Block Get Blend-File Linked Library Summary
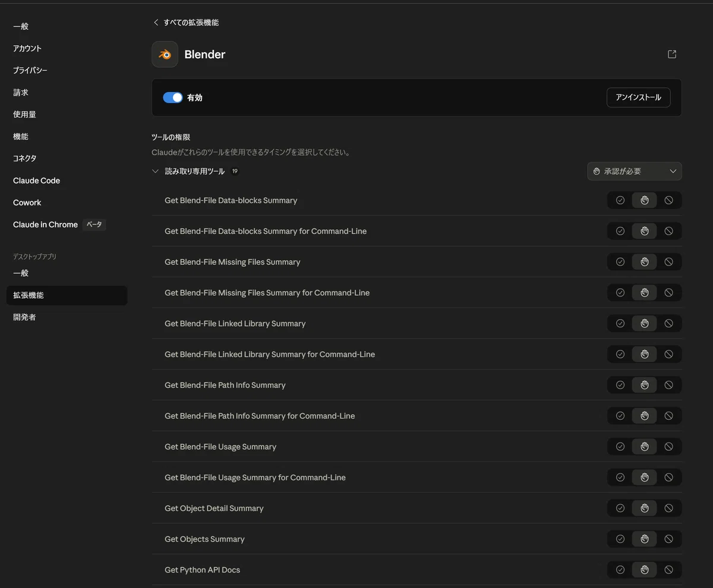Viewport: 713px width, 588px height. point(668,324)
